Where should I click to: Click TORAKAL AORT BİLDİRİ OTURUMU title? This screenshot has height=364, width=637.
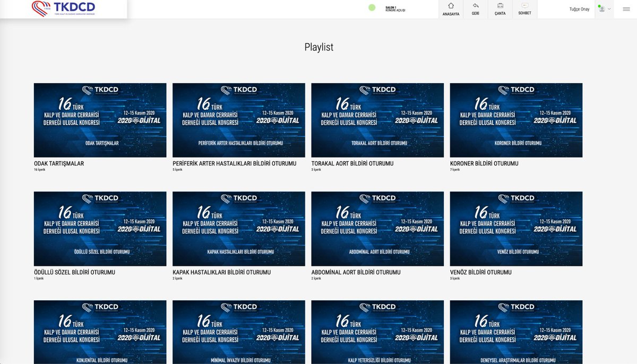coord(352,163)
